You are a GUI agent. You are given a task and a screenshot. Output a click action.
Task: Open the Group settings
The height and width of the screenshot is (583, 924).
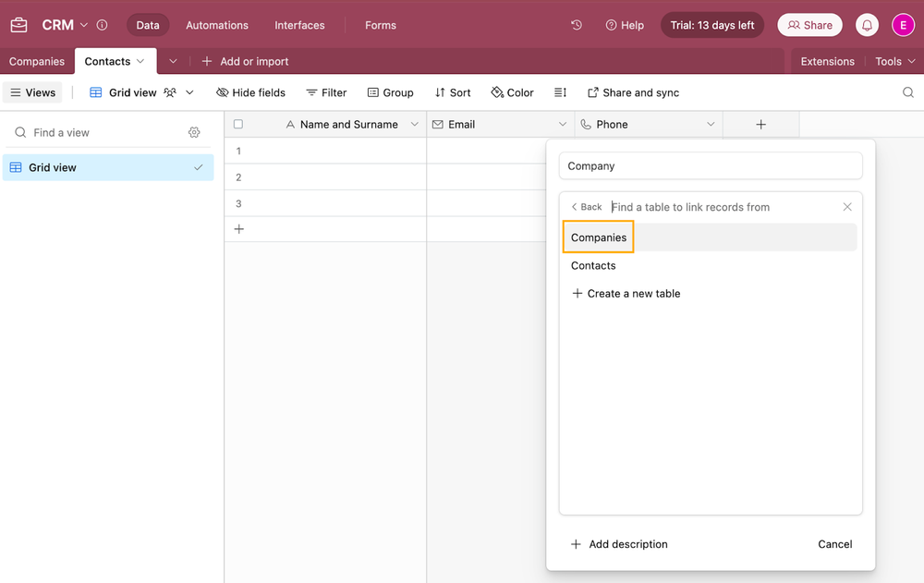click(x=390, y=92)
